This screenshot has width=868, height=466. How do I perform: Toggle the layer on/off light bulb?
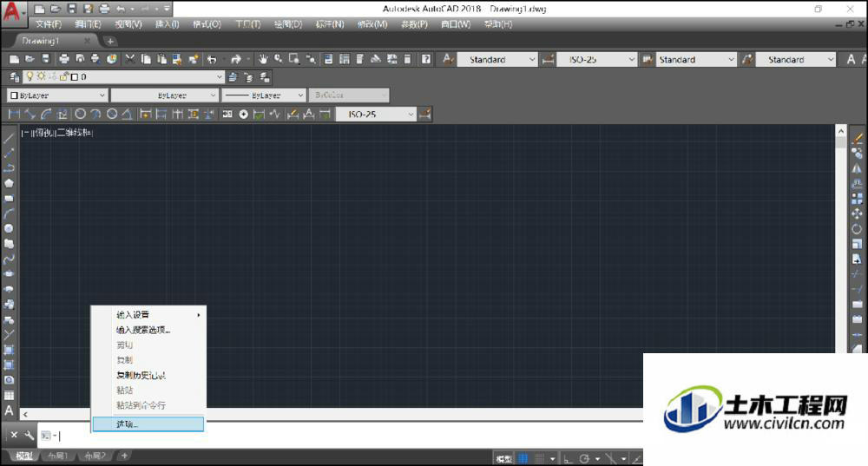point(30,77)
